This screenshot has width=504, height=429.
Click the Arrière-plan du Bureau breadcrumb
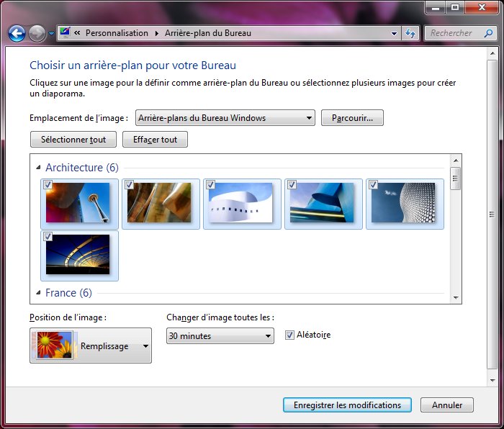coord(208,33)
